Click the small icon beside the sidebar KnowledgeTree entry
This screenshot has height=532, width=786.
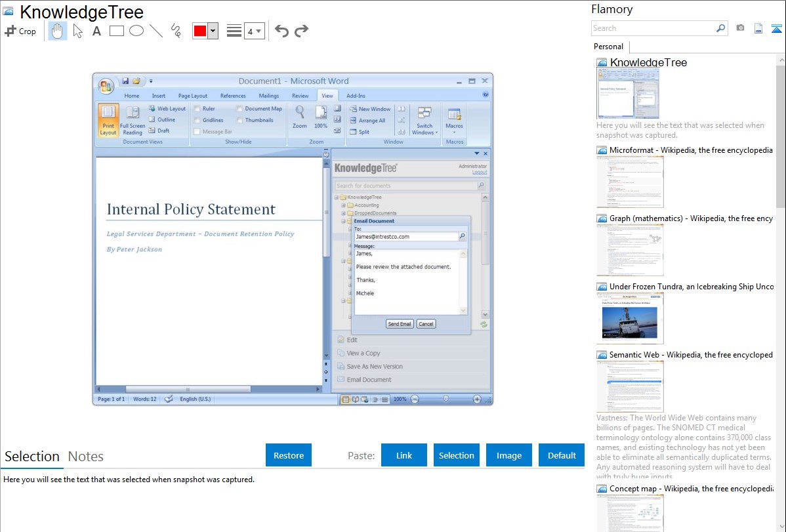tap(602, 63)
